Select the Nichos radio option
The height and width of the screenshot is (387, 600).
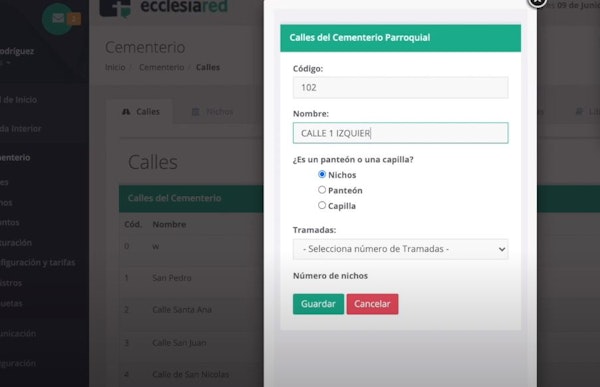coord(322,175)
